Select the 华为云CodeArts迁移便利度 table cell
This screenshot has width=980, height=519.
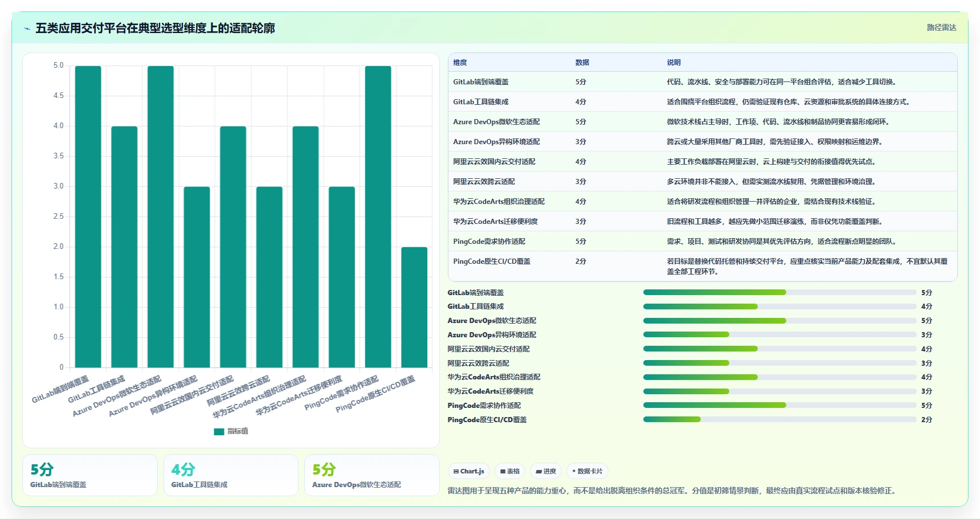click(x=495, y=222)
